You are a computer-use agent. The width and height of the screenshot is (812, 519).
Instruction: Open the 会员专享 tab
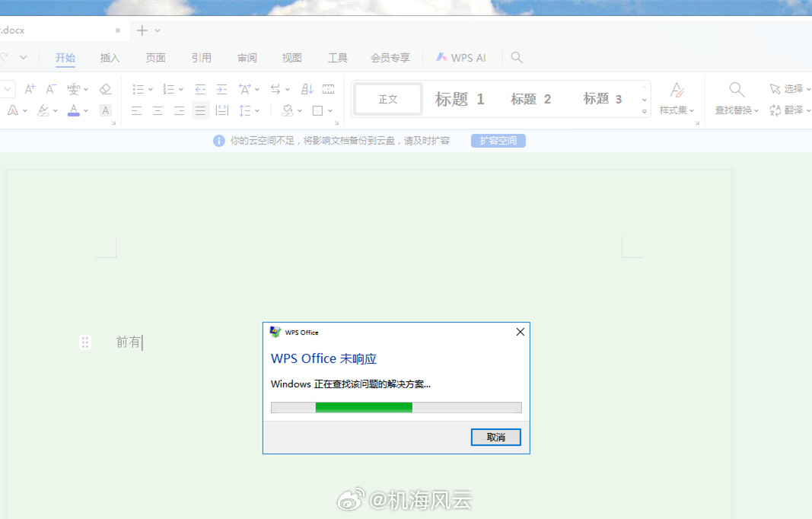[x=390, y=58]
